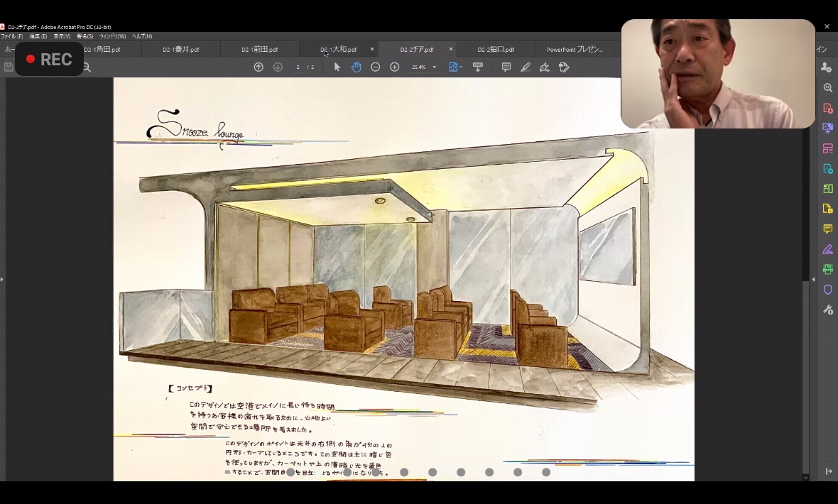This screenshot has width=838, height=504.
Task: Switch to the D2-1前田.pdf tab
Action: 259,50
